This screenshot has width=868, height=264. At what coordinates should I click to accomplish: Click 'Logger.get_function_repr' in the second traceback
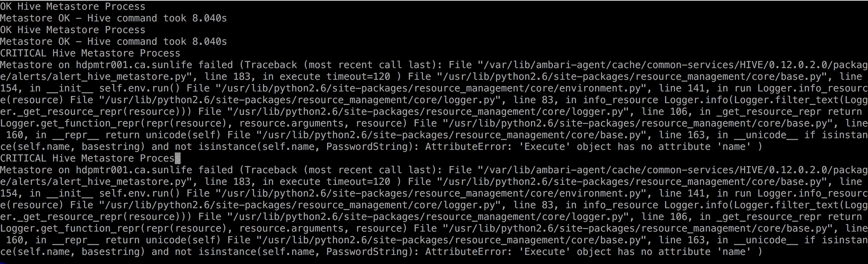coord(70,229)
